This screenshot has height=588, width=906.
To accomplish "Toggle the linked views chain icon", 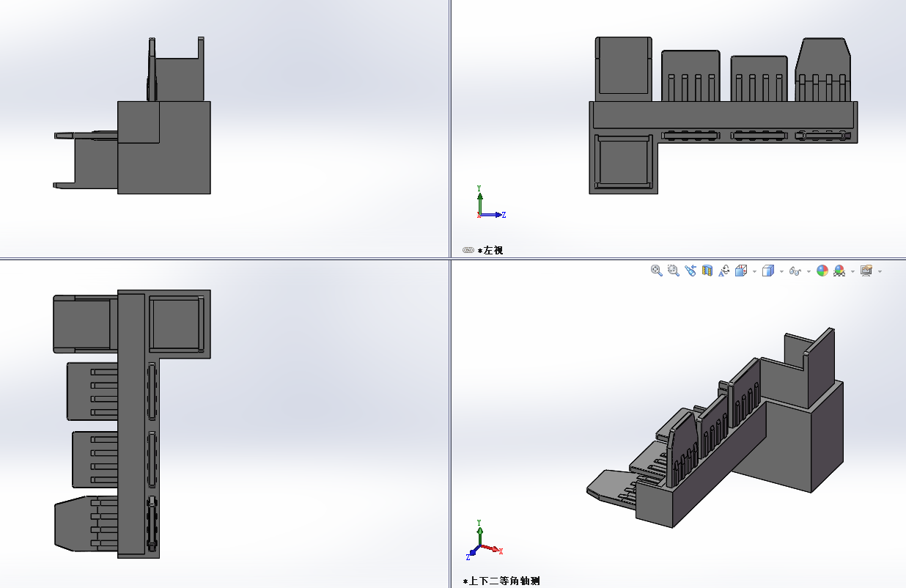I will [x=468, y=250].
